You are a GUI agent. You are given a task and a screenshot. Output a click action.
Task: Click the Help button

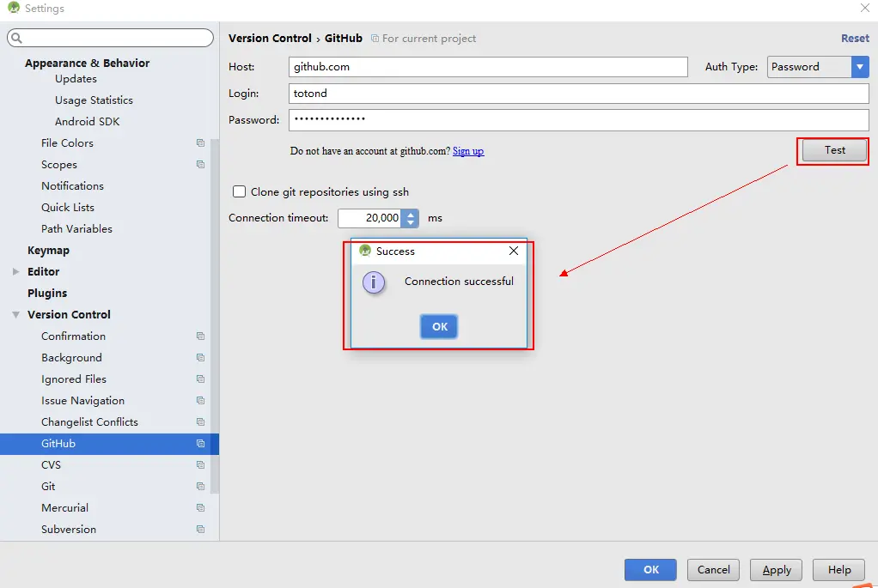point(838,569)
